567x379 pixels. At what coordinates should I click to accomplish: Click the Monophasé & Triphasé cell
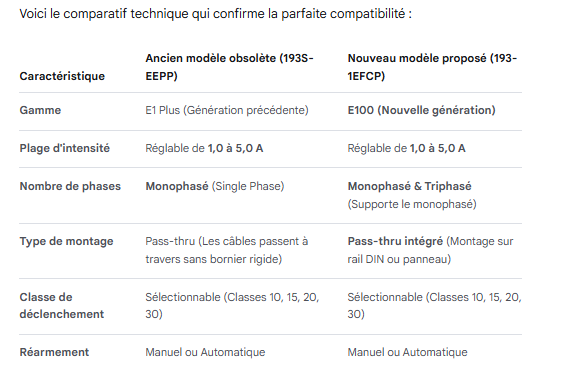pos(412,195)
